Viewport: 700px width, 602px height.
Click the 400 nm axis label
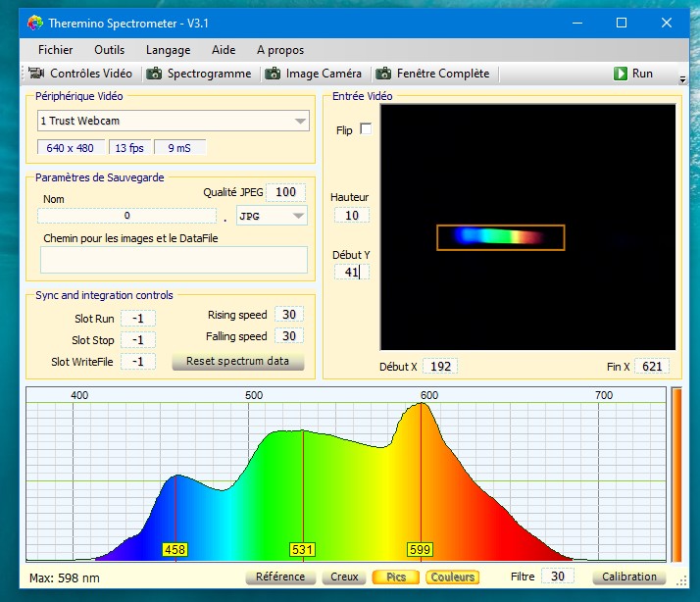79,395
